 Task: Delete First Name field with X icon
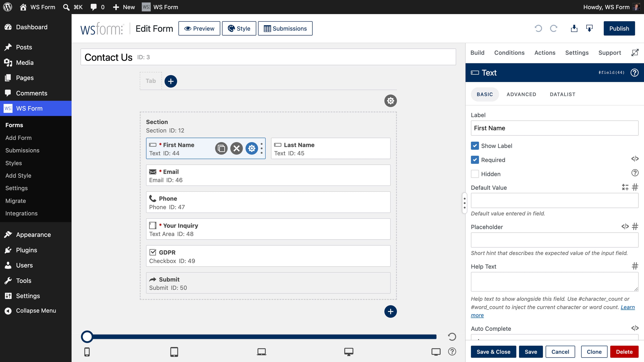coord(236,148)
